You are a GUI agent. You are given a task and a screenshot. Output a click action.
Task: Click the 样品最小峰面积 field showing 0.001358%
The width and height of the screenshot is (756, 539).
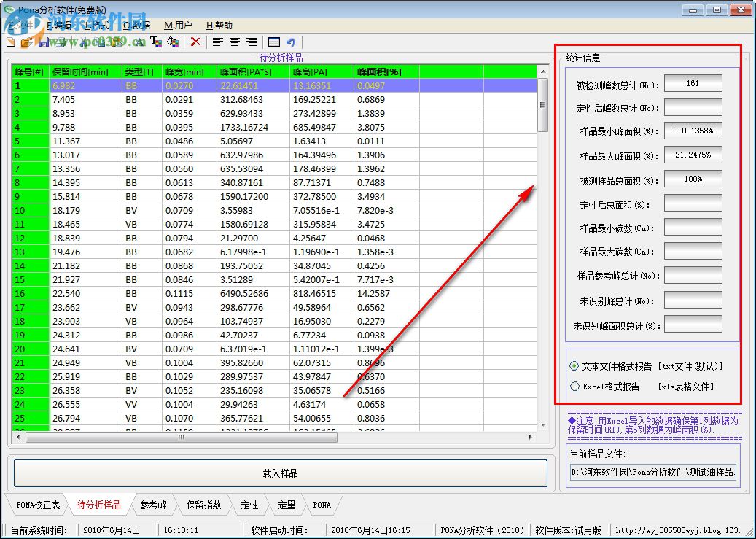click(693, 131)
